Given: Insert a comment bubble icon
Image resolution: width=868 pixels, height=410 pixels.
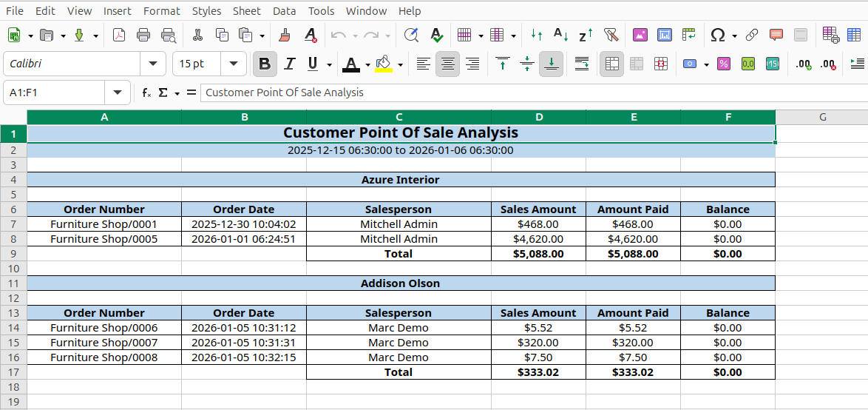Looking at the screenshot, I should click(x=776, y=36).
